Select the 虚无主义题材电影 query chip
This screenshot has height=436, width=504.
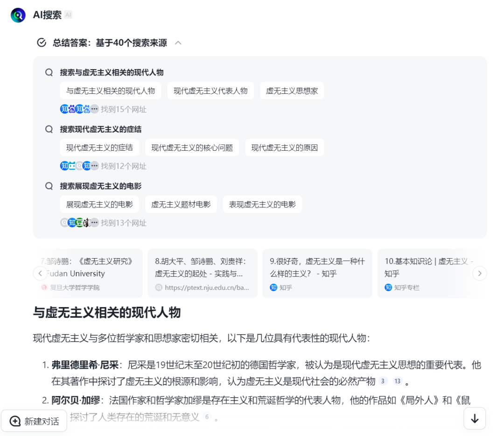tap(181, 204)
